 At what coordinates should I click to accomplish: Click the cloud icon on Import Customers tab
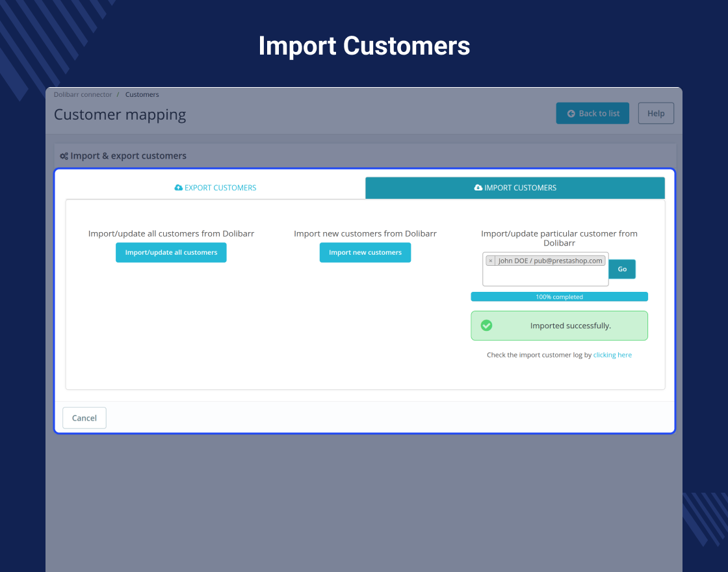coord(478,188)
